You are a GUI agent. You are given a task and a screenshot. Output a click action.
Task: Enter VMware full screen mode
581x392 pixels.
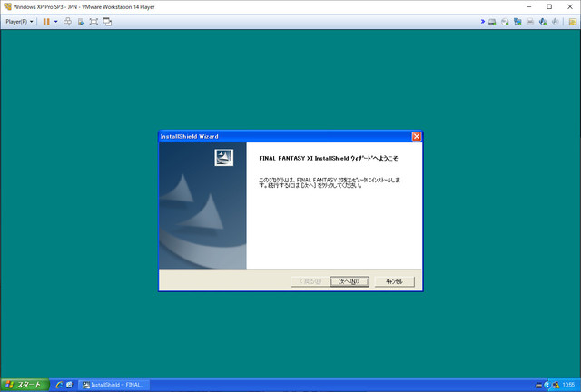point(94,22)
